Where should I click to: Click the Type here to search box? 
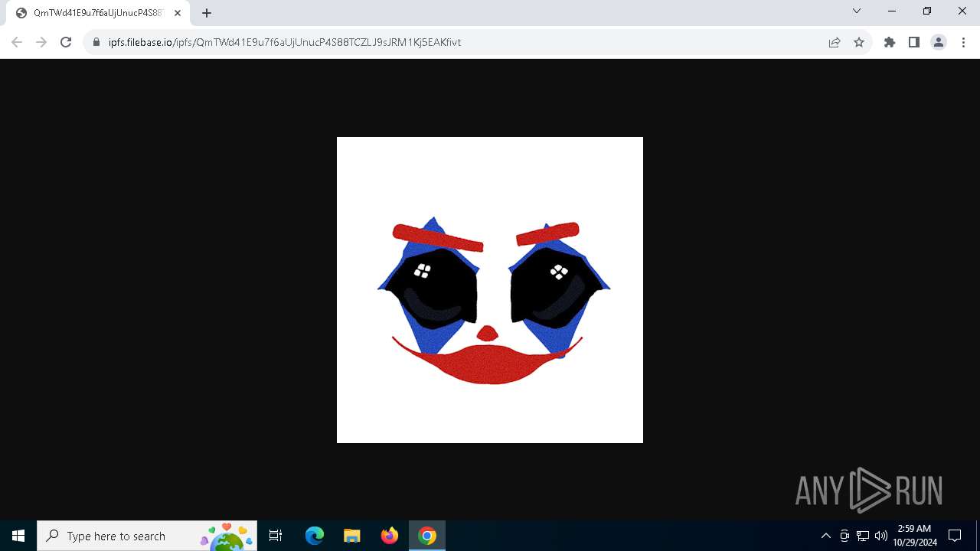click(x=147, y=536)
